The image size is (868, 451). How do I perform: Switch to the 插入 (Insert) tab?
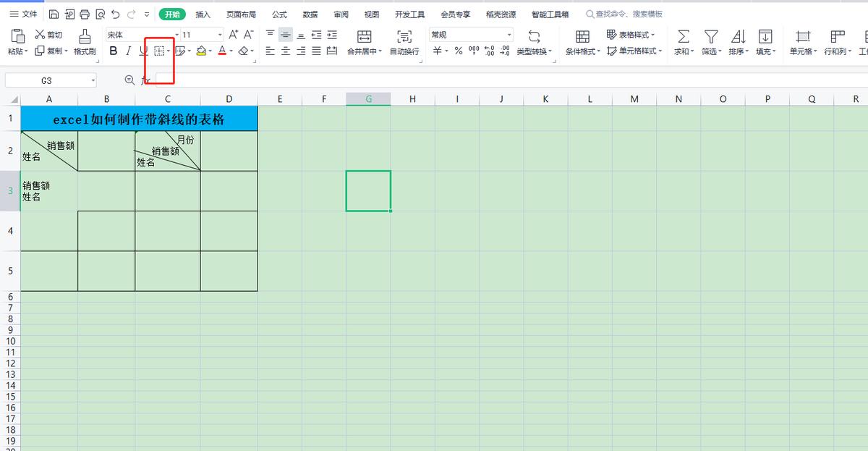point(203,14)
